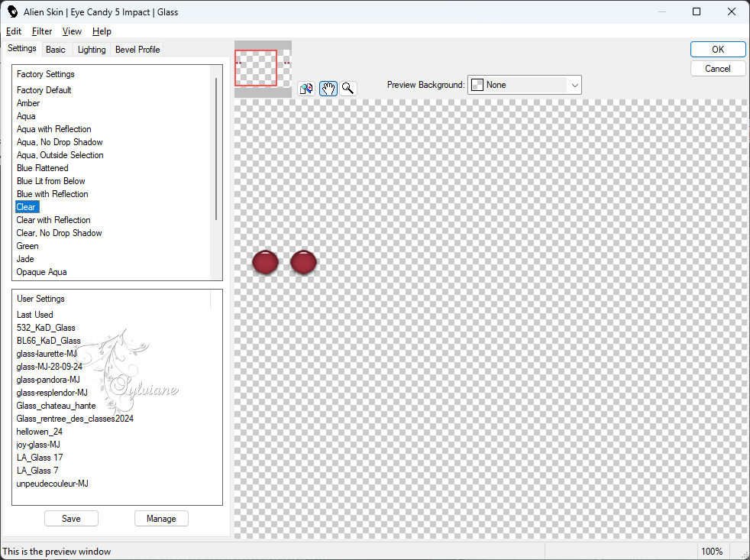750x560 pixels.
Task: Select the 532_KaD_Glass user setting
Action: [x=45, y=328]
